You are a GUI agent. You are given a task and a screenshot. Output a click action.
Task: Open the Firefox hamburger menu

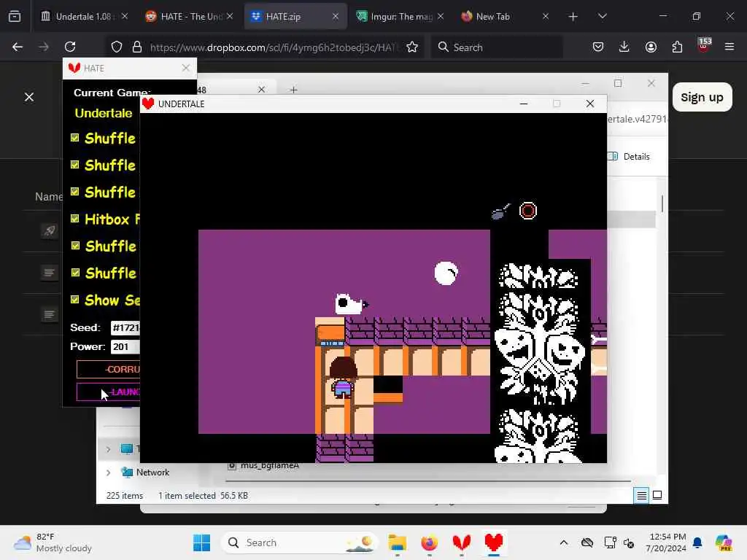click(729, 47)
